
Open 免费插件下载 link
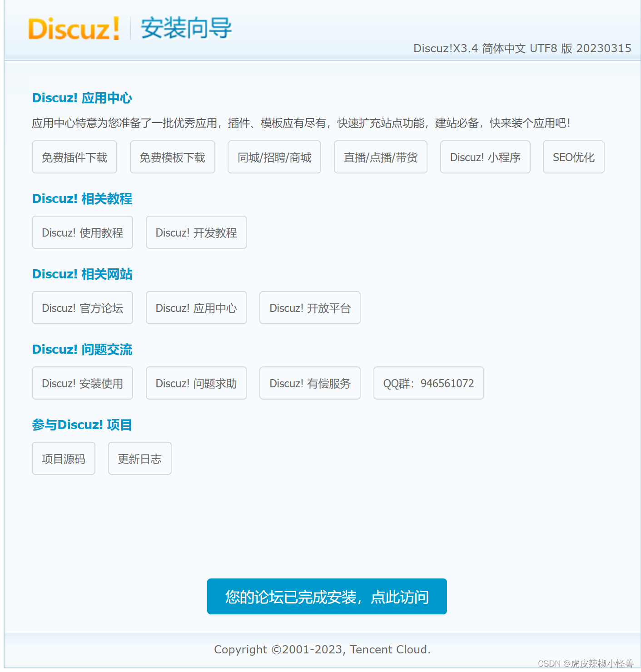coord(75,157)
